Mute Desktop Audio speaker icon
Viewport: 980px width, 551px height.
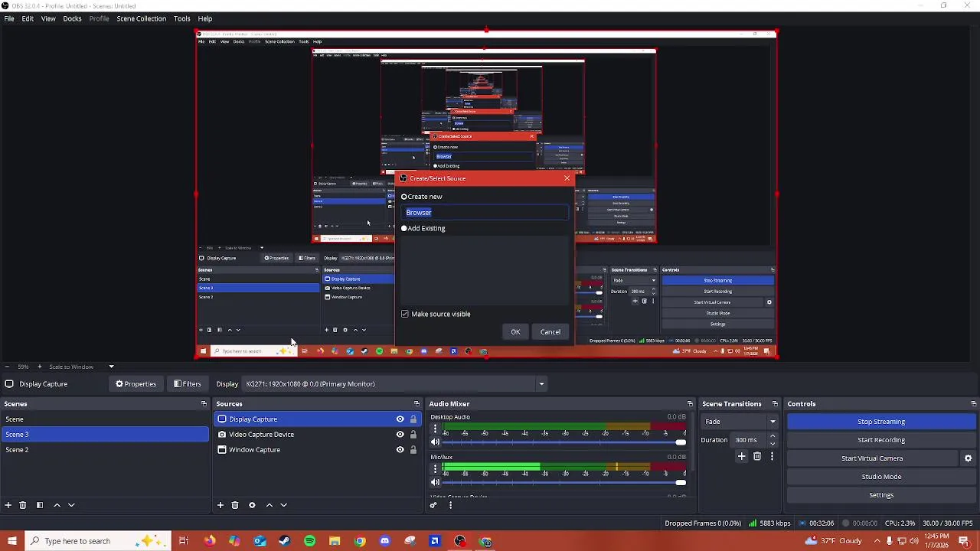click(x=435, y=442)
